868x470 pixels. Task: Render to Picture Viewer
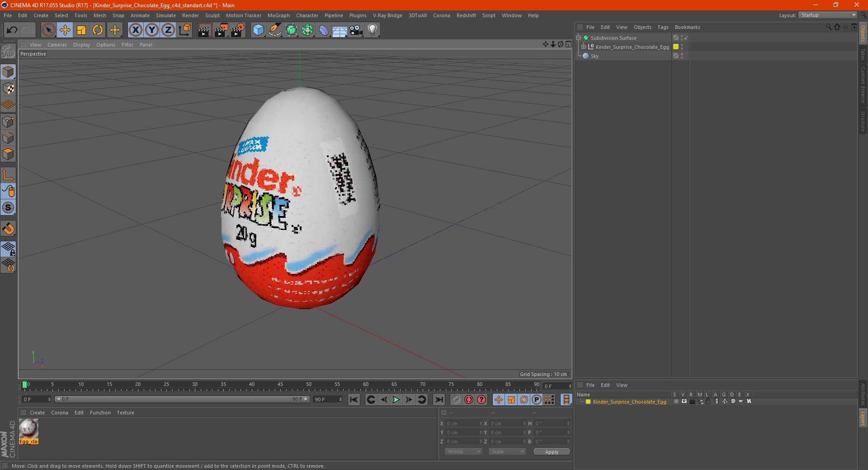click(221, 30)
